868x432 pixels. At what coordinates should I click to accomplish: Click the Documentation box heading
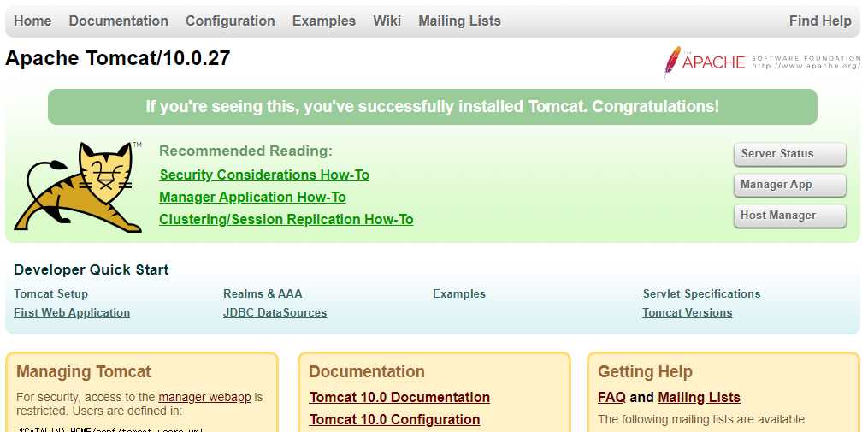coord(367,371)
